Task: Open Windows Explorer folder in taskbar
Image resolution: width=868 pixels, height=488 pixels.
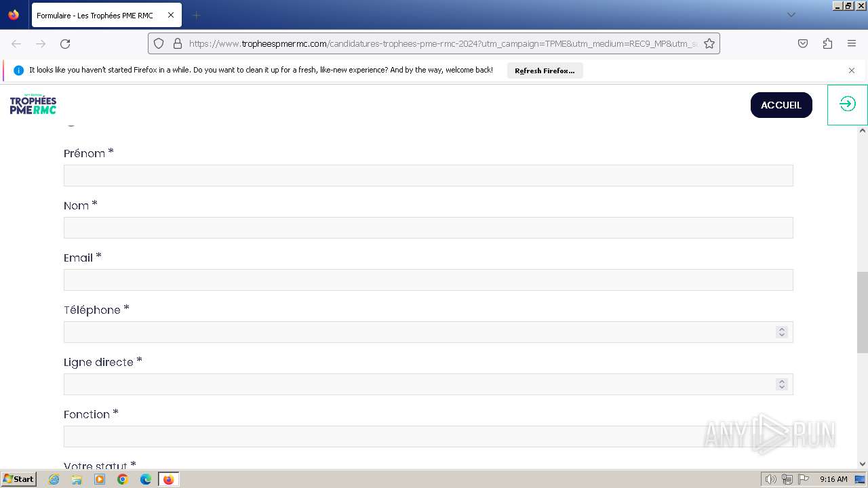Action: tap(77, 479)
